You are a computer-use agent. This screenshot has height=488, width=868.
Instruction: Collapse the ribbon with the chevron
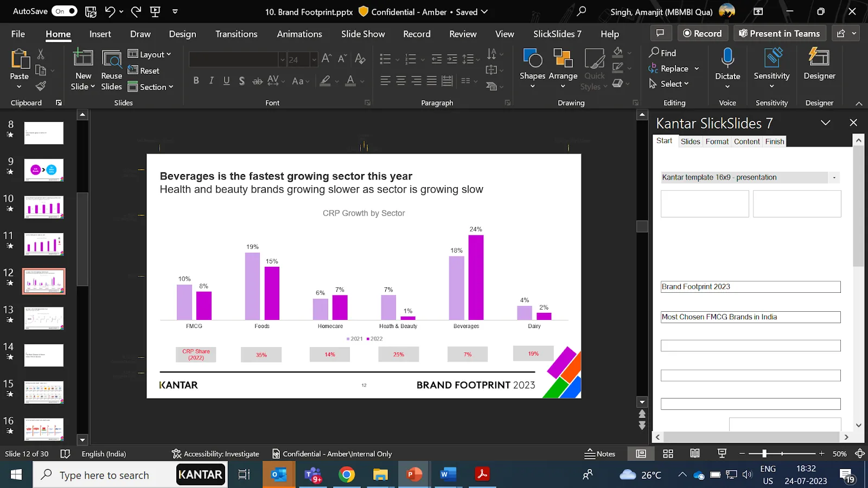tap(859, 103)
